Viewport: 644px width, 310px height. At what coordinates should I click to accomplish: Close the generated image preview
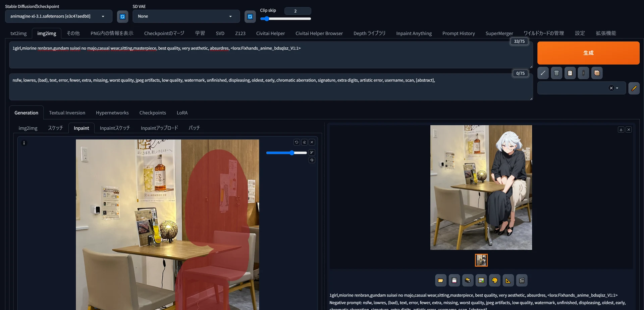tap(629, 130)
